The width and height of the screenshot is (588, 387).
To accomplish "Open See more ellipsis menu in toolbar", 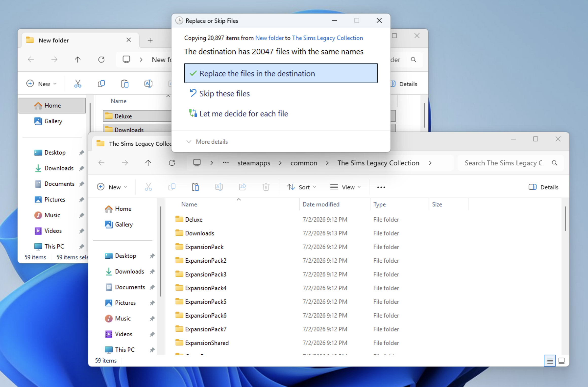I will 381,187.
